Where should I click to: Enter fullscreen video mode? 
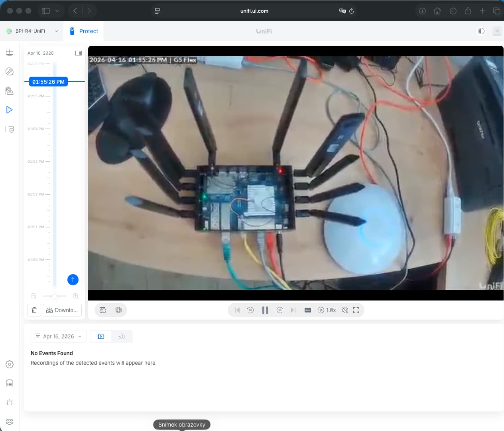(x=356, y=310)
